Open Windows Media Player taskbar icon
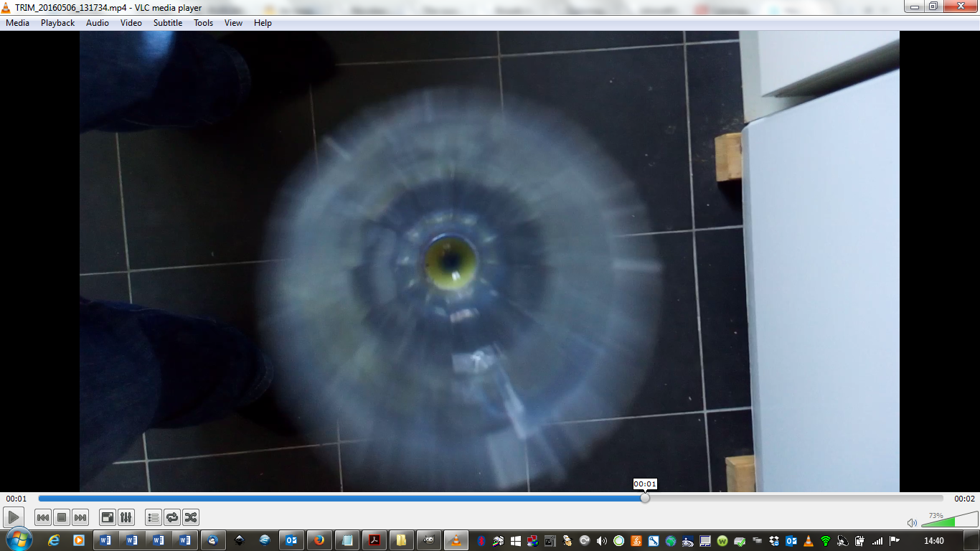980x551 pixels. pyautogui.click(x=79, y=540)
